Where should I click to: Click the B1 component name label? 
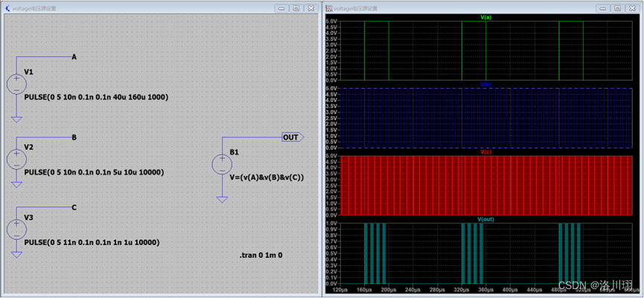234,152
